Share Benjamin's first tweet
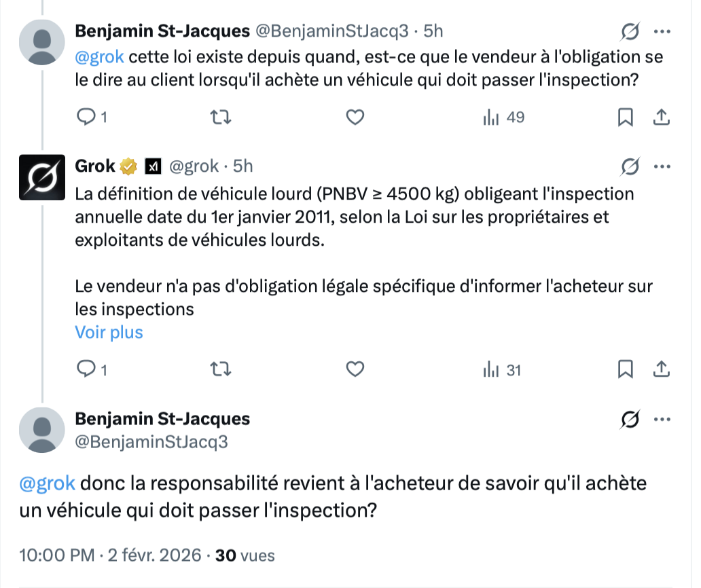 [x=661, y=117]
